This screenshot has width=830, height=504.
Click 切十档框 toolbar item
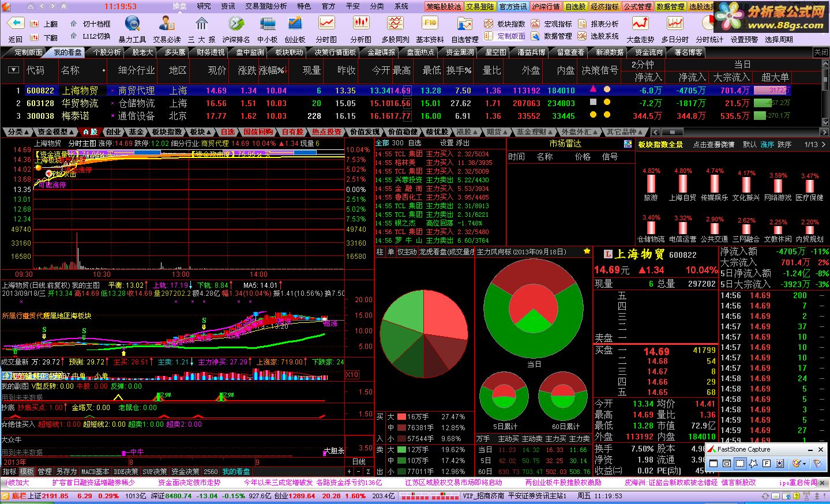(90, 24)
